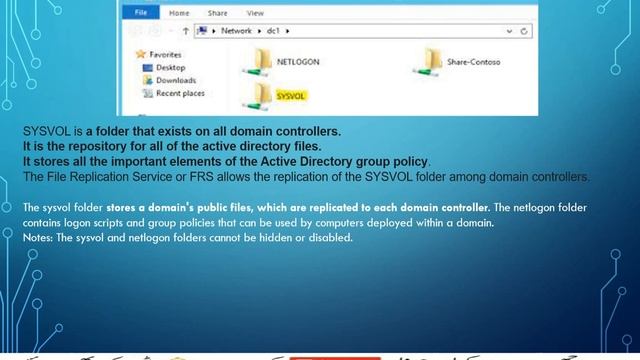This screenshot has width=640, height=360.
Task: Click the Recent places icon
Action: click(x=147, y=93)
